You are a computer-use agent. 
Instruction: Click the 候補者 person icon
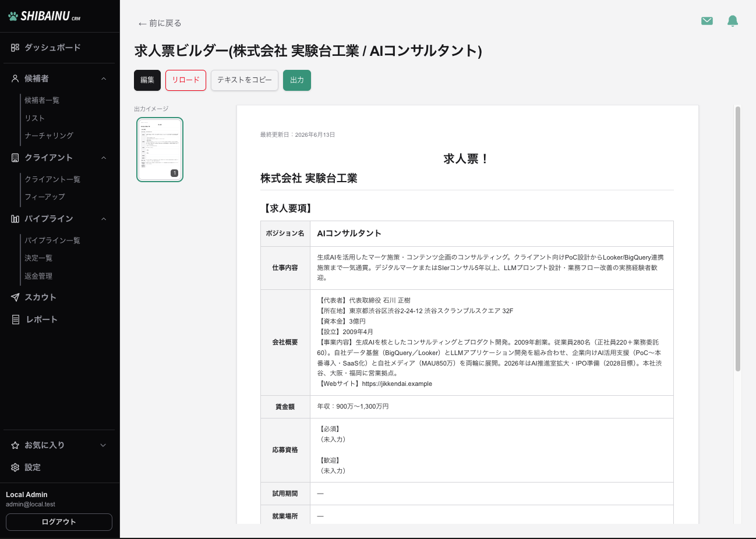[15, 79]
